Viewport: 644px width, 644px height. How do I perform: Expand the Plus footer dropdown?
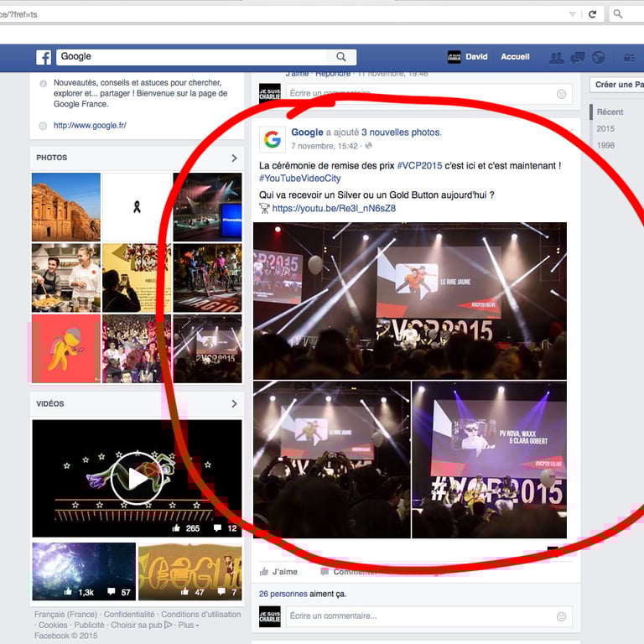pyautogui.click(x=189, y=625)
